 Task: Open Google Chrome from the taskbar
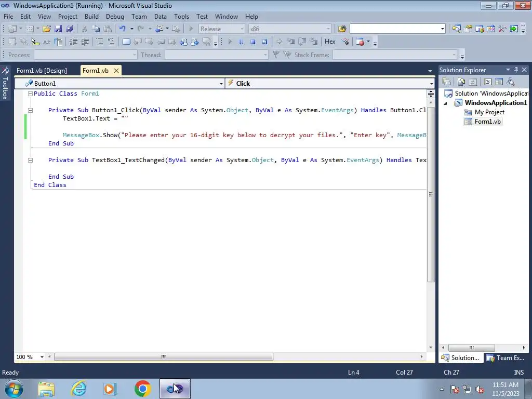tap(142, 389)
